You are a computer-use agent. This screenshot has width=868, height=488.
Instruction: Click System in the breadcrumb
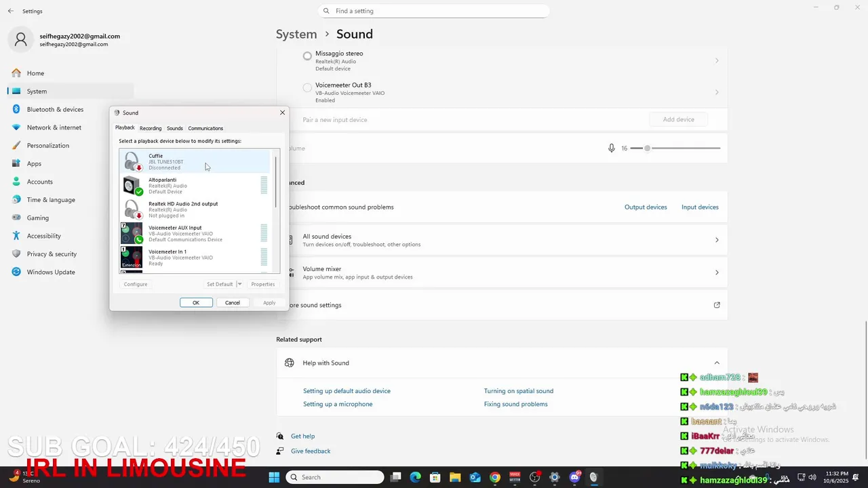(296, 34)
